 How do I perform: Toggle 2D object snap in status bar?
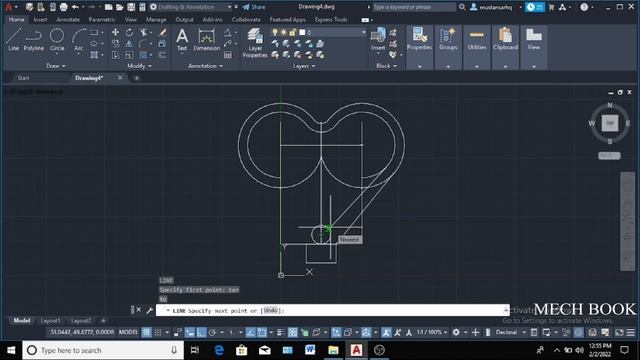(x=262, y=332)
